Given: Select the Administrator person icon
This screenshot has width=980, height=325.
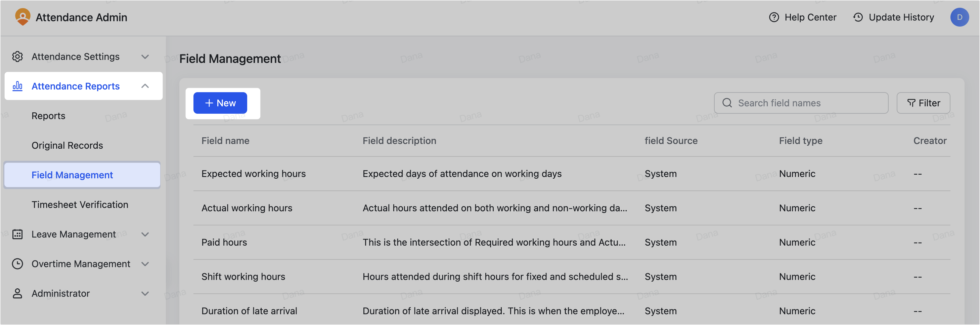Looking at the screenshot, I should 17,293.
